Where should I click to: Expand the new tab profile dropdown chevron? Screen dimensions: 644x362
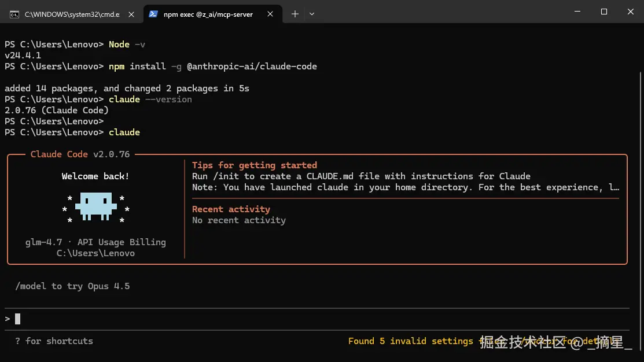pos(312,14)
